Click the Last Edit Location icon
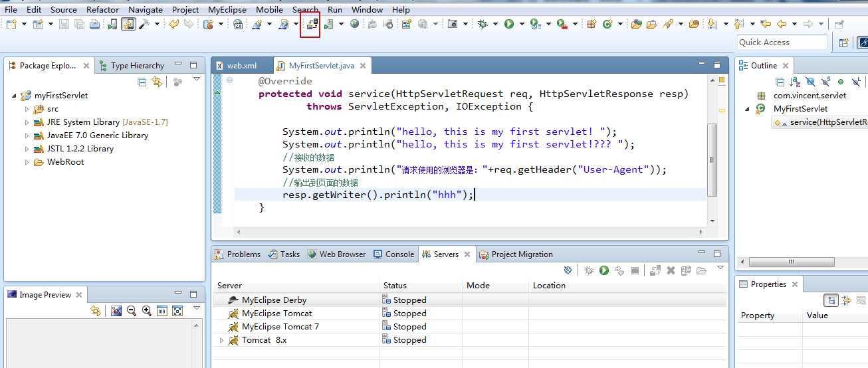The image size is (868, 368). (x=765, y=24)
